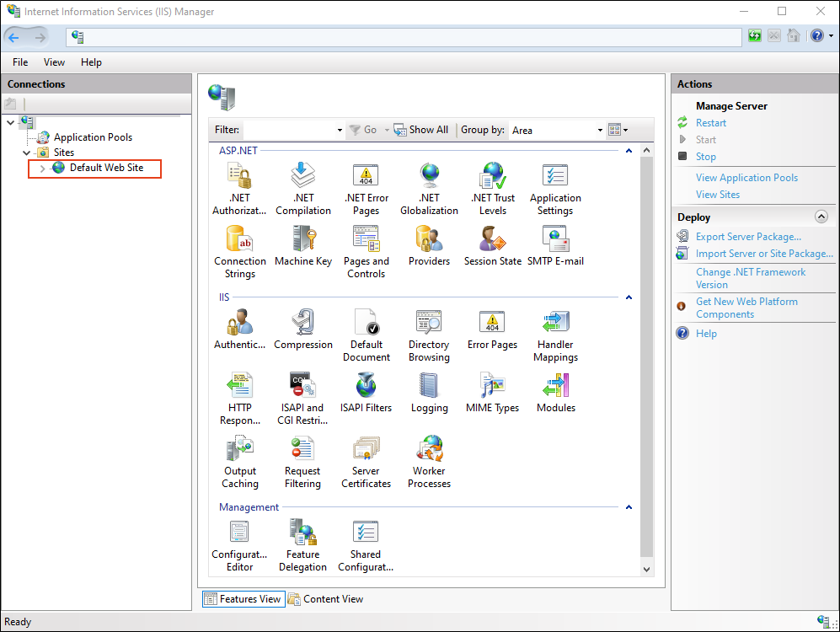Open Directory Browsing feature

point(429,336)
